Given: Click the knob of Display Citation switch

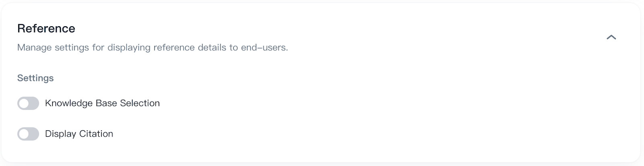Looking at the screenshot, I should click(x=24, y=134).
